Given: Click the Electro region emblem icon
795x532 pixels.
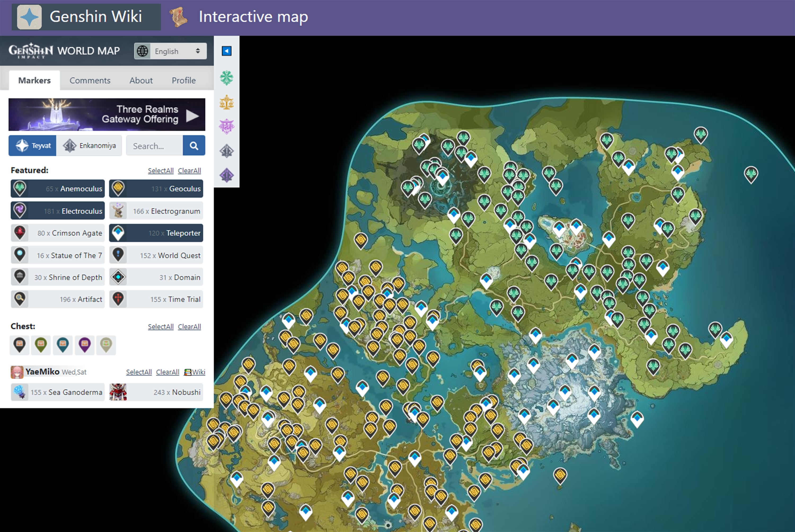Looking at the screenshot, I should click(x=226, y=127).
